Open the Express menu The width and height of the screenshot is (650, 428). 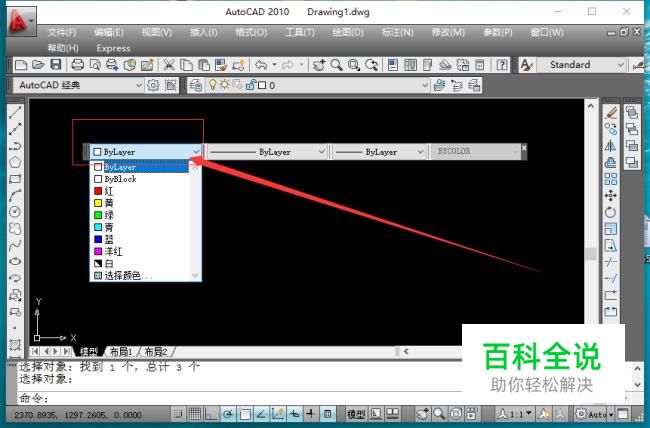click(x=114, y=48)
